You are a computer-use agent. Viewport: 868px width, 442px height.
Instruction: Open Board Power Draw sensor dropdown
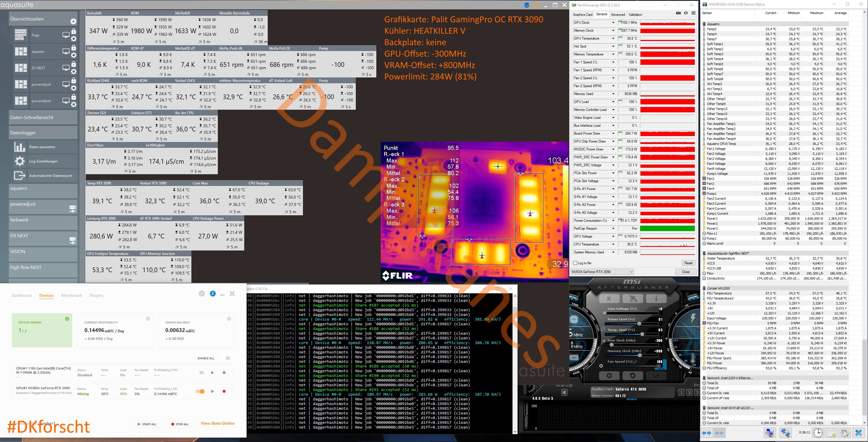point(613,134)
